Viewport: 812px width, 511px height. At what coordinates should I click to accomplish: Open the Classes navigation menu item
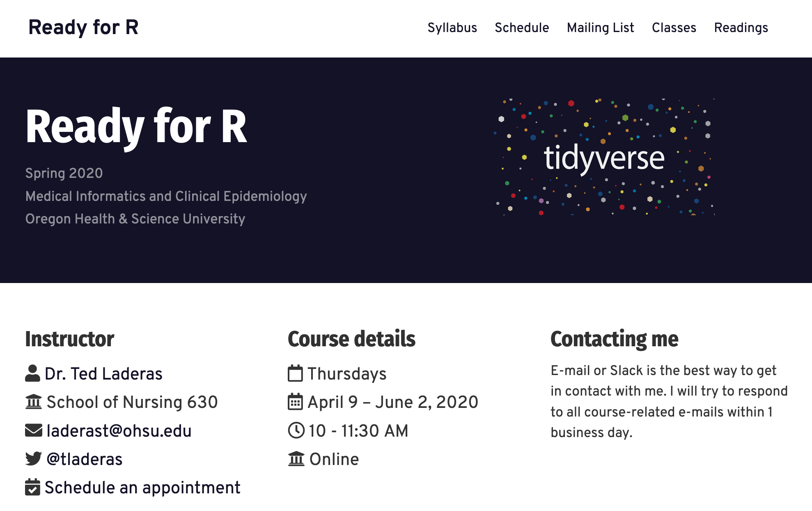[672, 28]
